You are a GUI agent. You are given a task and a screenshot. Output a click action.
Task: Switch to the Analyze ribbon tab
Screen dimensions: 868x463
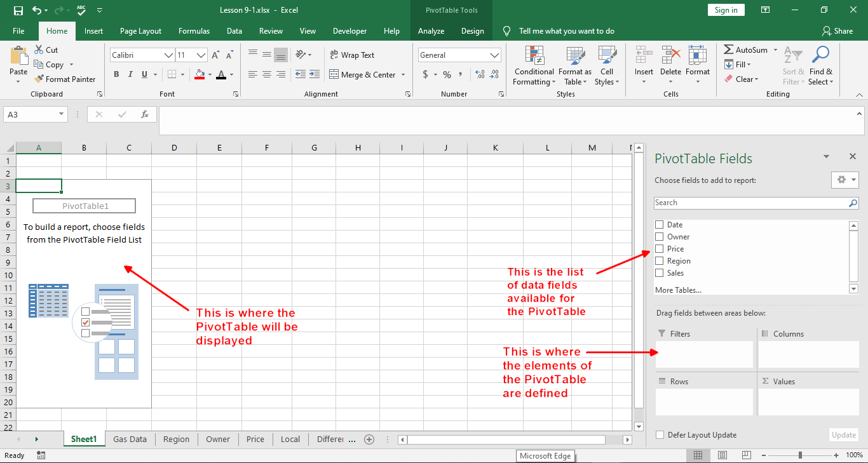point(431,31)
